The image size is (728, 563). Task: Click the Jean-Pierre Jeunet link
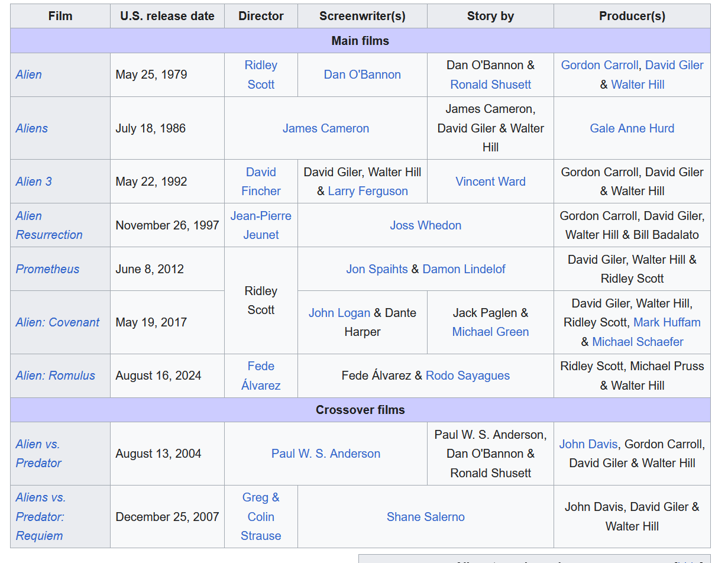pos(261,225)
